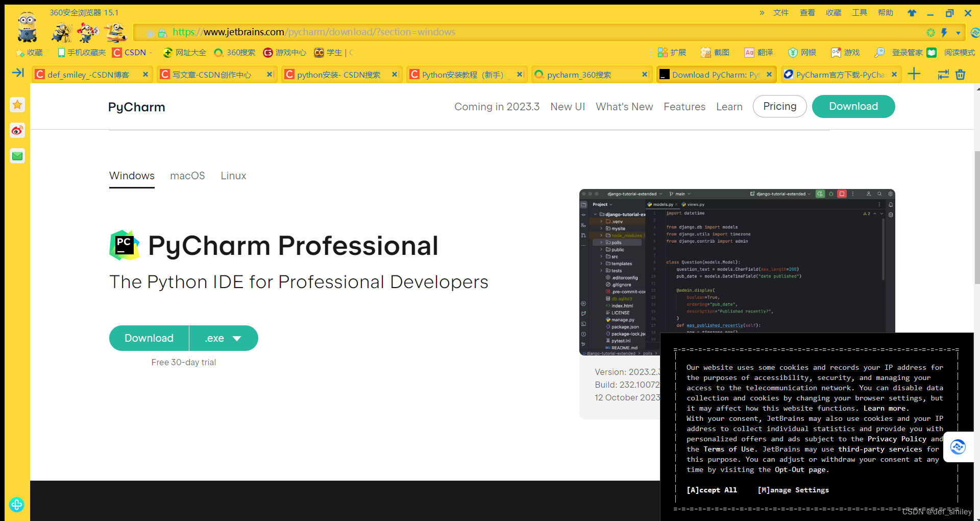The width and height of the screenshot is (980, 521).
Task: Open the 网银 online banking tool
Action: tap(802, 53)
